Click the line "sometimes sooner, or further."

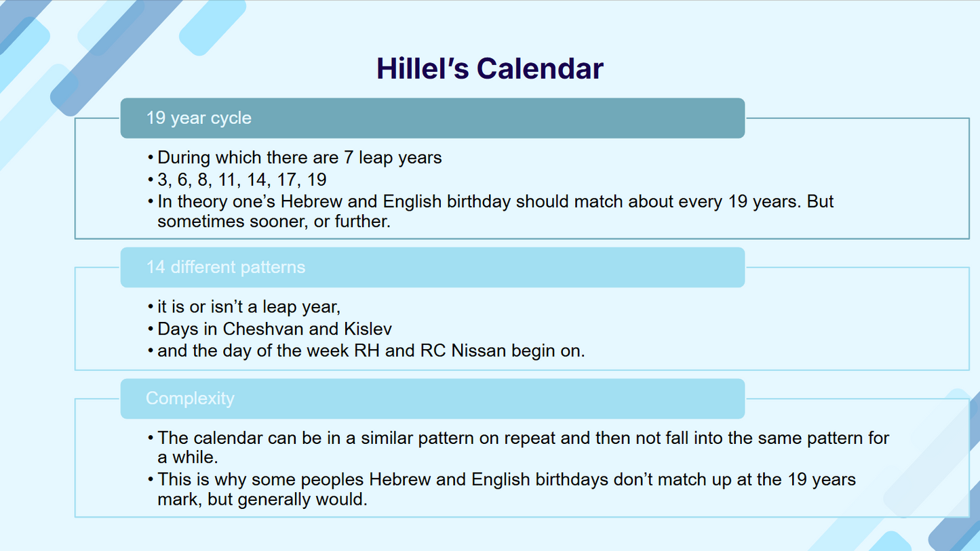(274, 222)
